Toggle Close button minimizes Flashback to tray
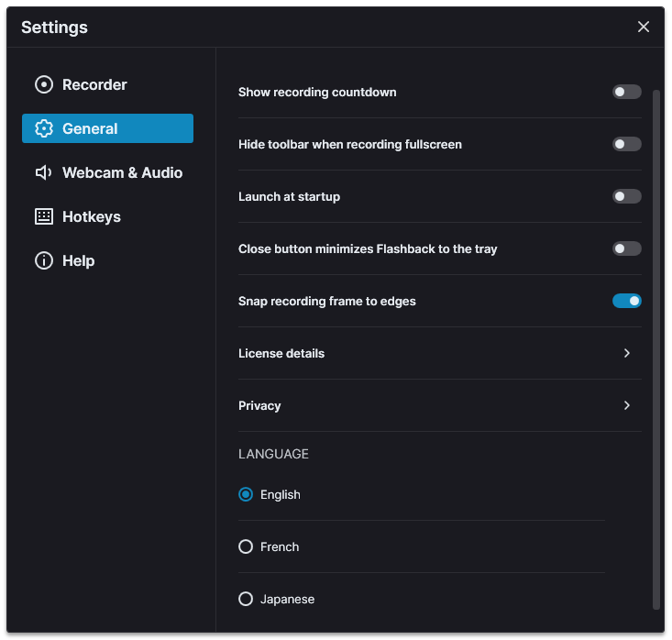This screenshot has width=672, height=640. pyautogui.click(x=626, y=248)
